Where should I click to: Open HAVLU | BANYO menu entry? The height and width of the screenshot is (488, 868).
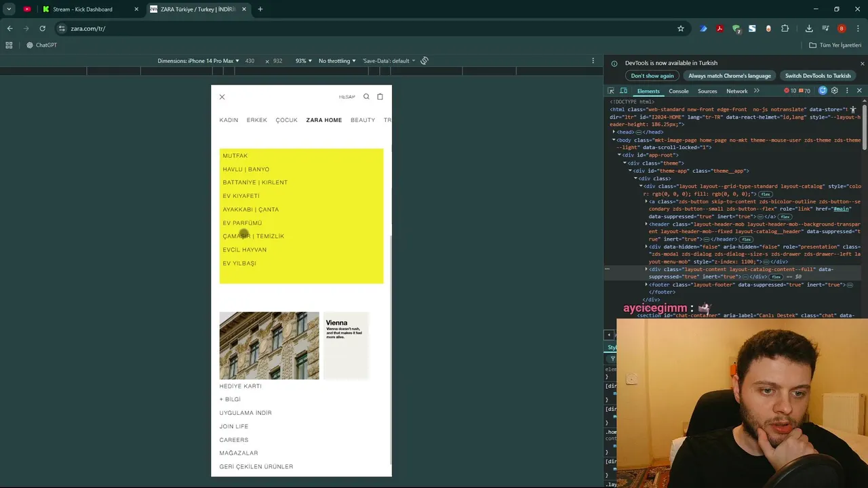[245, 169]
